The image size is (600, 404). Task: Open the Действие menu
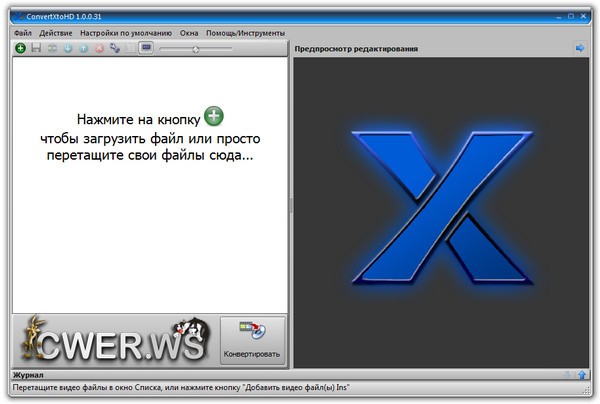(56, 33)
